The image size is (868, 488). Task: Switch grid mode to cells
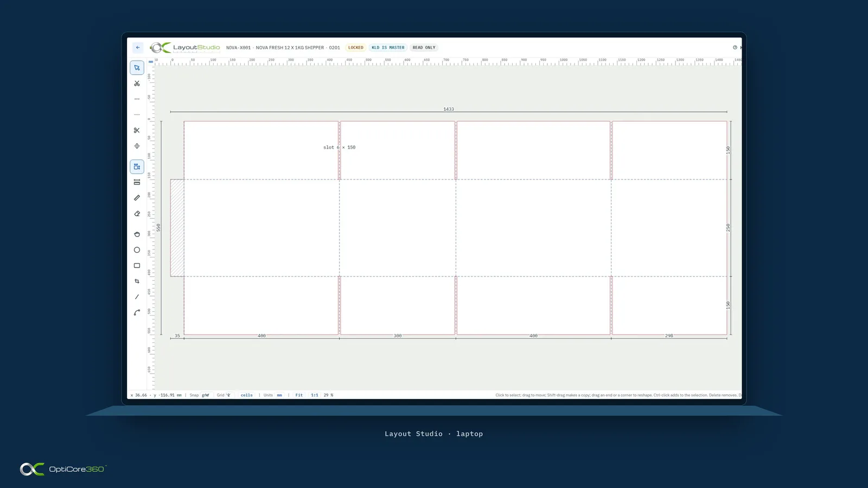click(247, 395)
